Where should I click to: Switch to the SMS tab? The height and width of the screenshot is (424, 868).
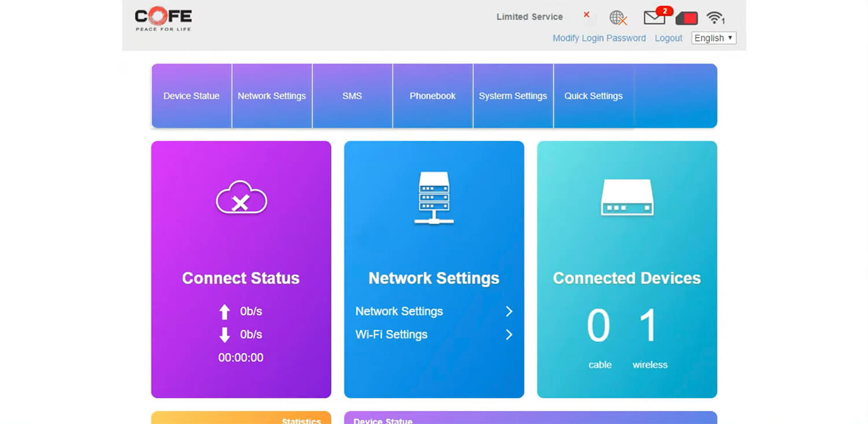pyautogui.click(x=352, y=96)
